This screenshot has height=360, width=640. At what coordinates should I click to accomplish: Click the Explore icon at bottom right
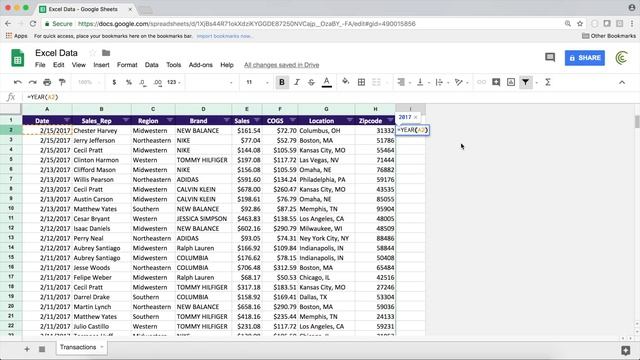pos(625,350)
